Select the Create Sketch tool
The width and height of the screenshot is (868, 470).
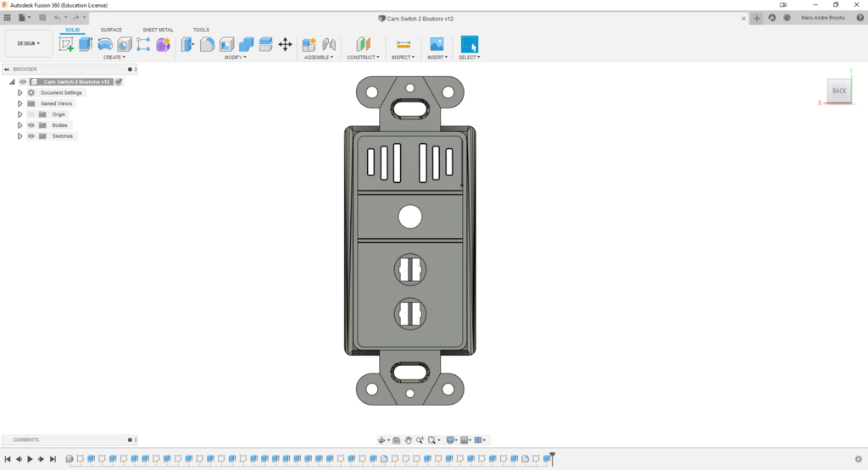pyautogui.click(x=66, y=44)
